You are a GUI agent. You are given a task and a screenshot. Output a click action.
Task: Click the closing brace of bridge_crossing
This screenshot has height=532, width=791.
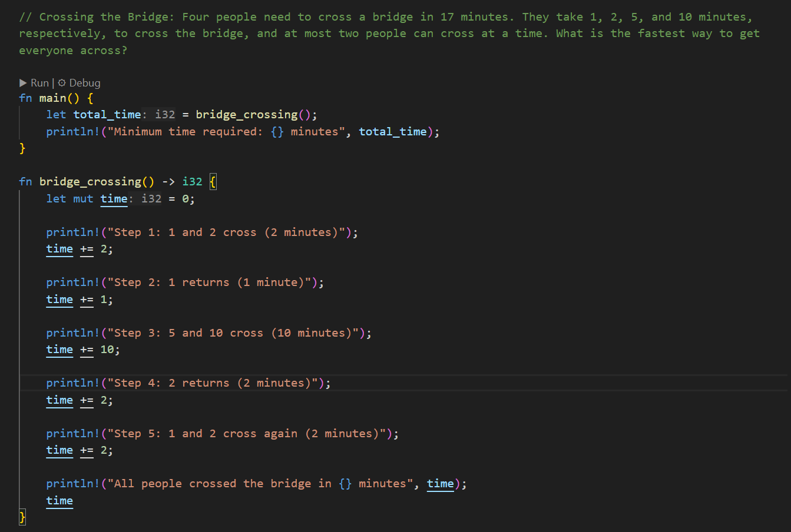(x=22, y=517)
